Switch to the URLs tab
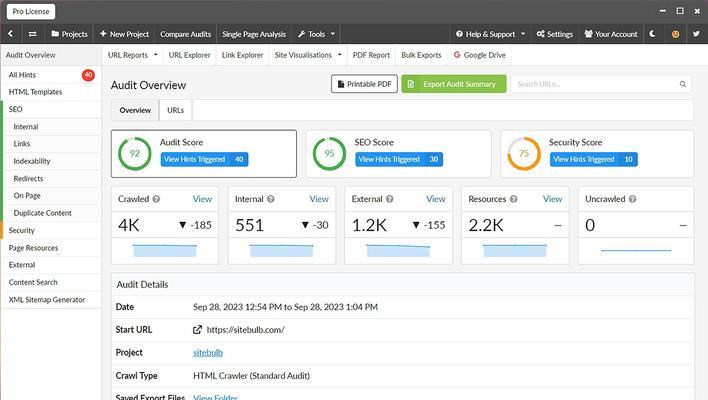The height and width of the screenshot is (400, 708). [x=176, y=110]
